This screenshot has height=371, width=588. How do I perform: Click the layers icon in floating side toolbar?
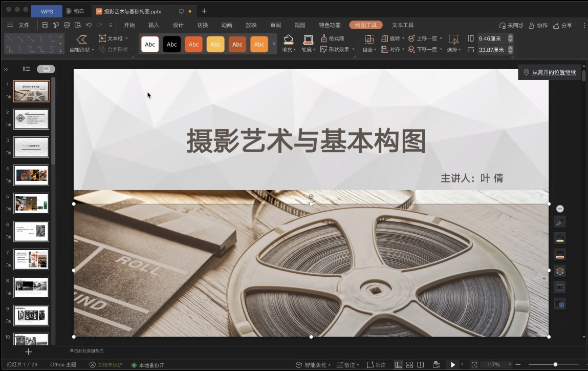pyautogui.click(x=560, y=271)
